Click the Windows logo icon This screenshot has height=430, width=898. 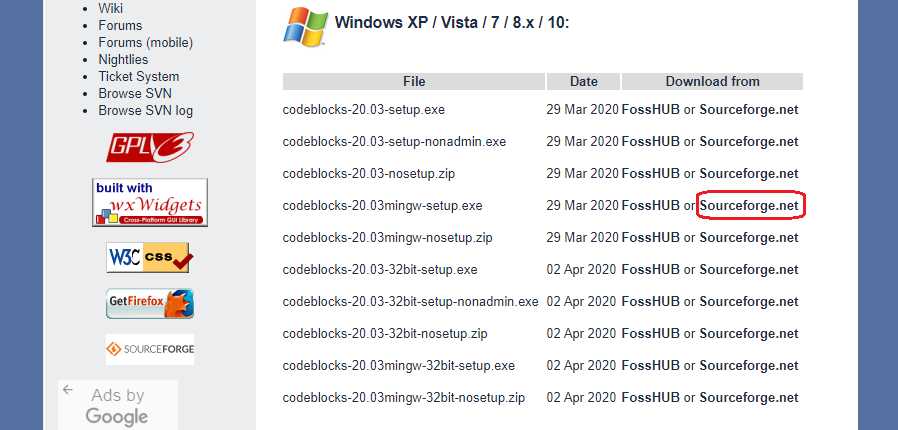pos(306,26)
